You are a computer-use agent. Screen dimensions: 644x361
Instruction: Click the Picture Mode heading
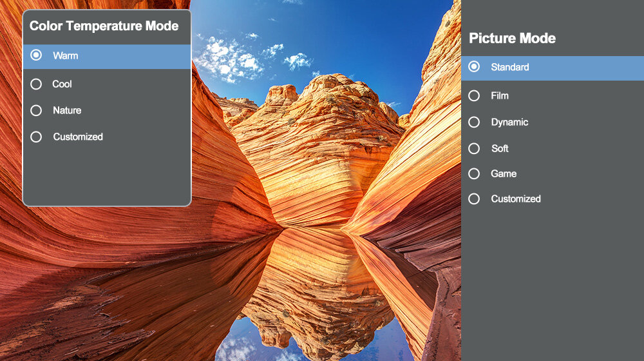pos(512,38)
